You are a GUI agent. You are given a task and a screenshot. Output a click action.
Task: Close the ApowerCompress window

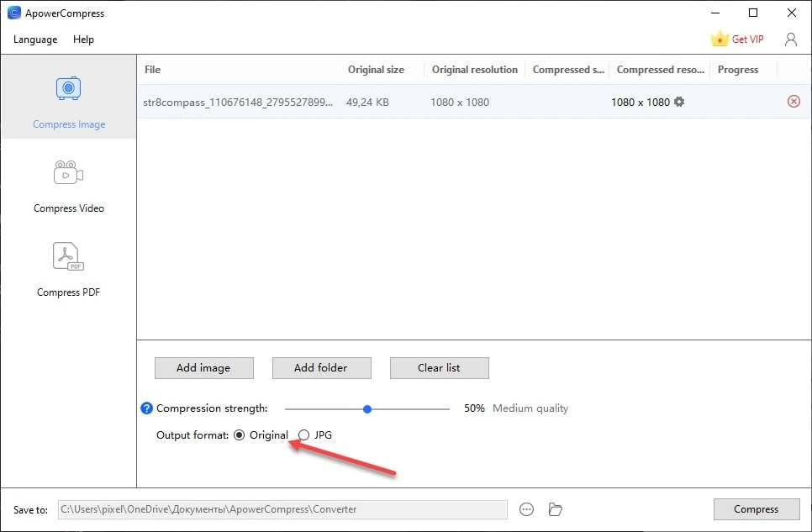coord(792,13)
